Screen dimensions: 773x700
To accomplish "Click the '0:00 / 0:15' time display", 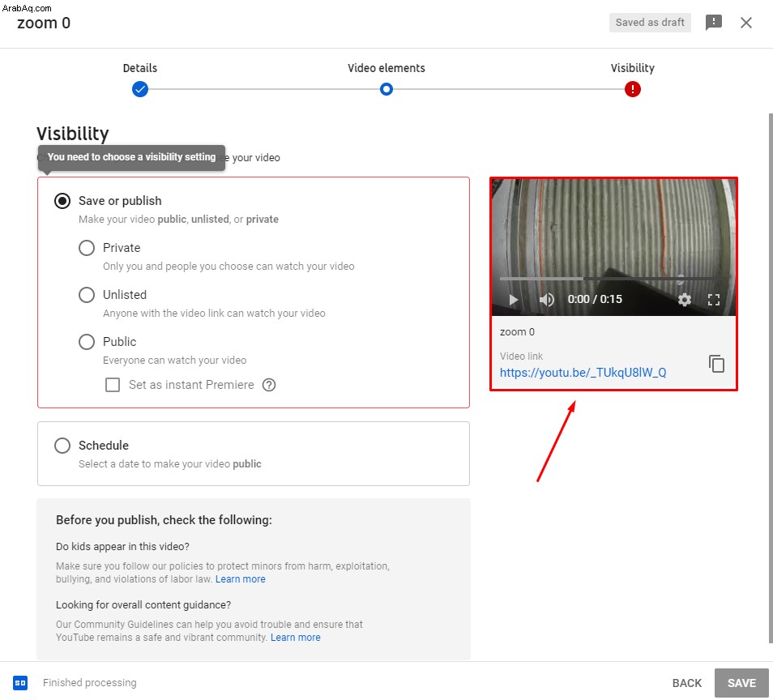I will [595, 299].
